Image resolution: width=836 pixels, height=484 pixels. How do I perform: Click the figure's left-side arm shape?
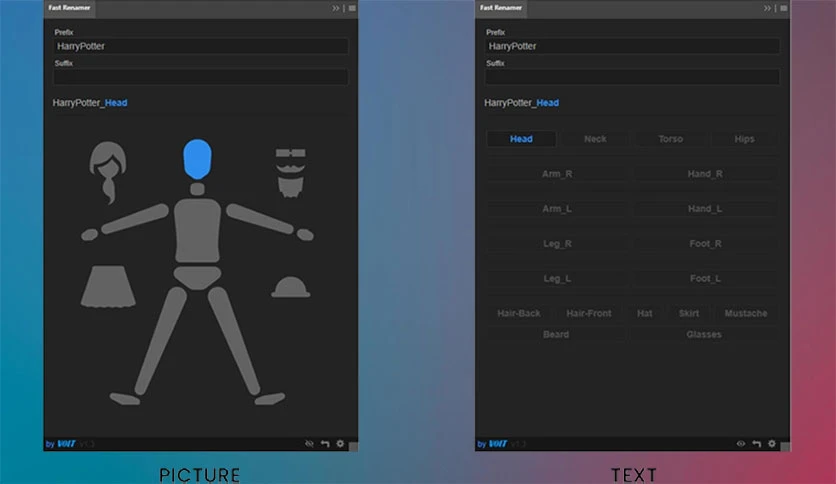135,219
